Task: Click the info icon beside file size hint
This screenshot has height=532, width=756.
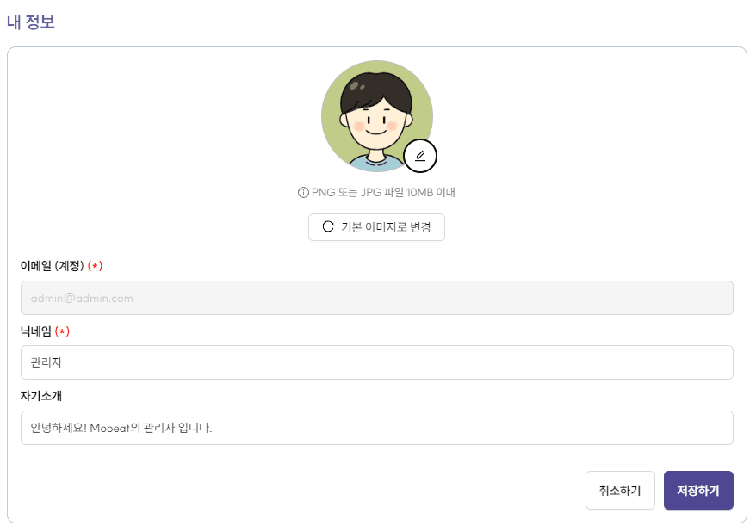Action: point(303,193)
